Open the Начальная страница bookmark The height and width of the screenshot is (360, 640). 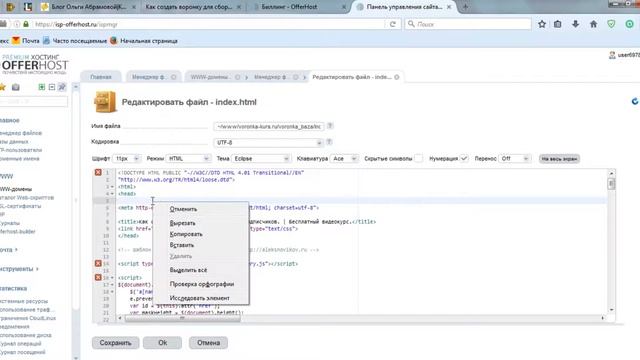[144, 41]
